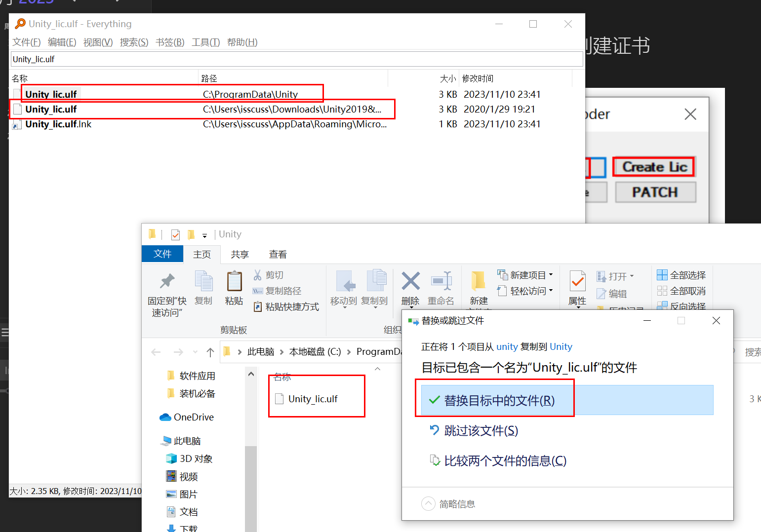Click the New folder icon
The width and height of the screenshot is (761, 532).
coord(478,281)
